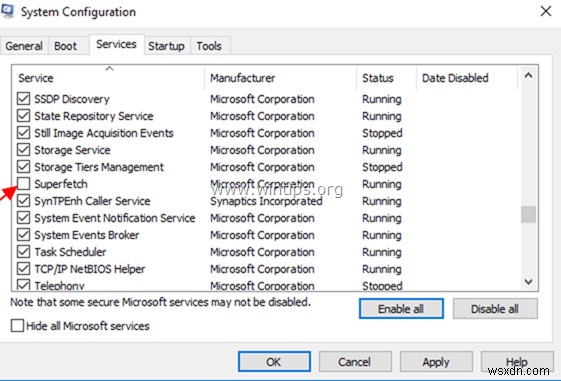Click the Disable all button

495,309
